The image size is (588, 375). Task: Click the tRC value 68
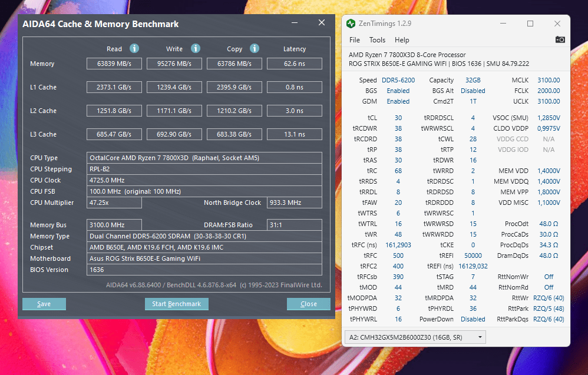[x=398, y=171]
